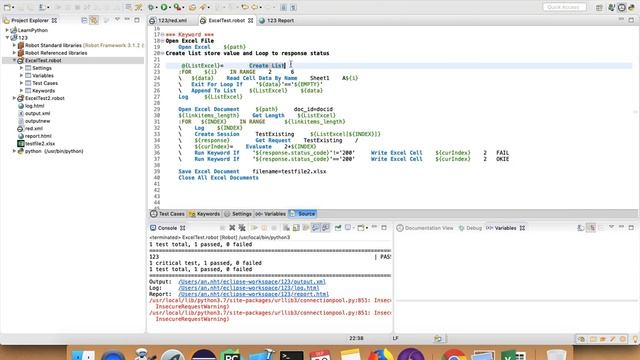Select ExcelTest.robot editor tab

(x=227, y=20)
